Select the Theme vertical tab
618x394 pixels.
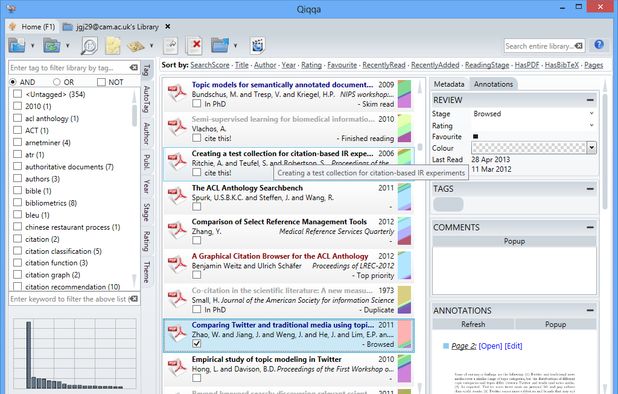tap(147, 272)
